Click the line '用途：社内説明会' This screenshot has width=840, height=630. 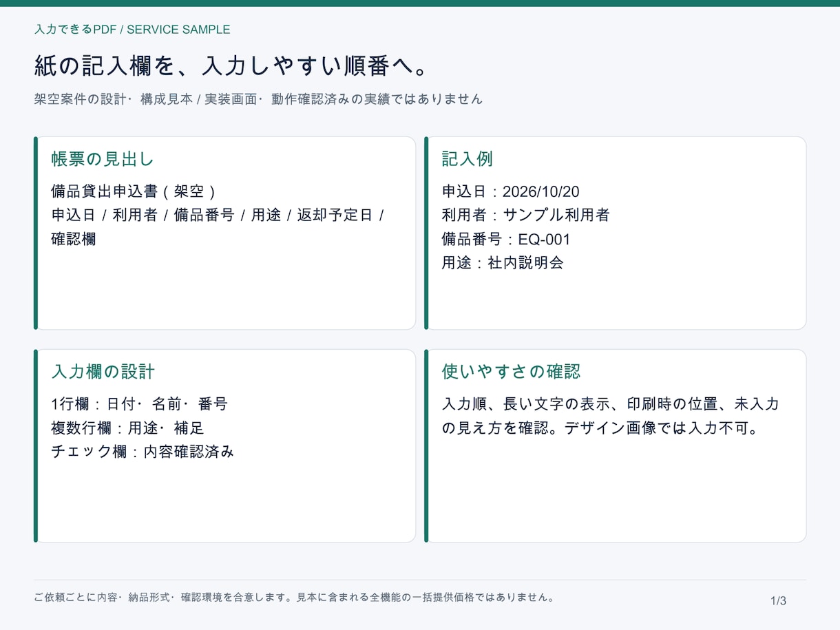pos(503,262)
